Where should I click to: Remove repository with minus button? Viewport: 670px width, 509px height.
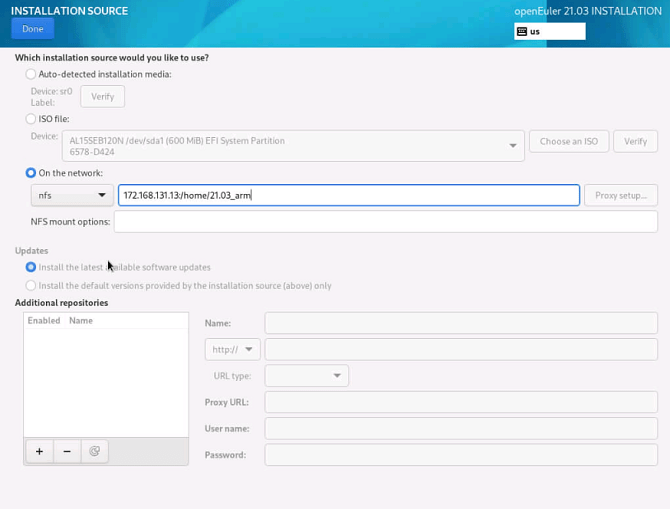point(67,451)
